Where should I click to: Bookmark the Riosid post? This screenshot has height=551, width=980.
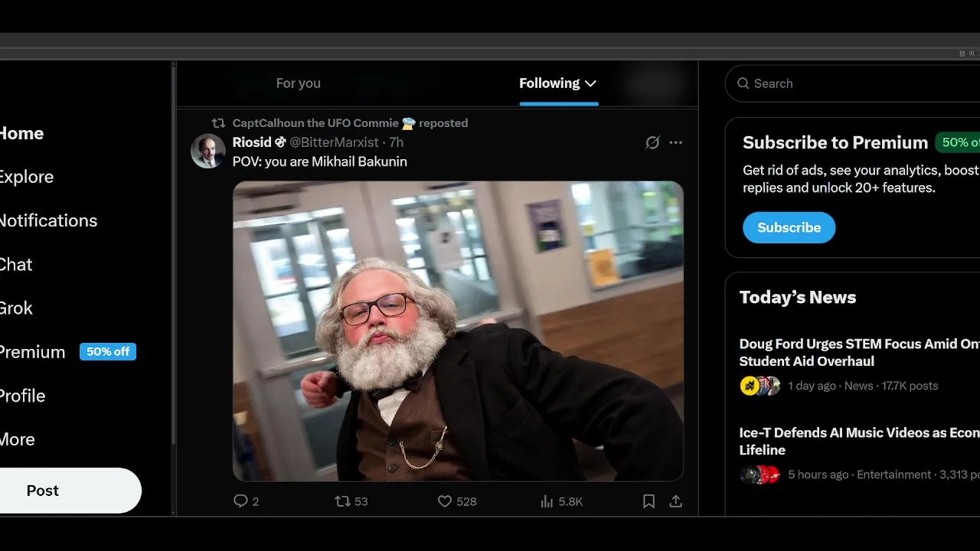(x=648, y=501)
